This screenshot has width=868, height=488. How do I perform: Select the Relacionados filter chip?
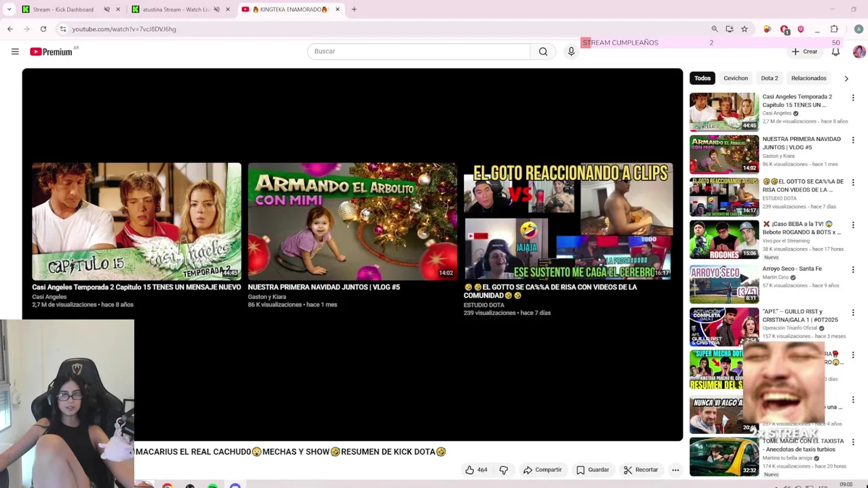[808, 78]
